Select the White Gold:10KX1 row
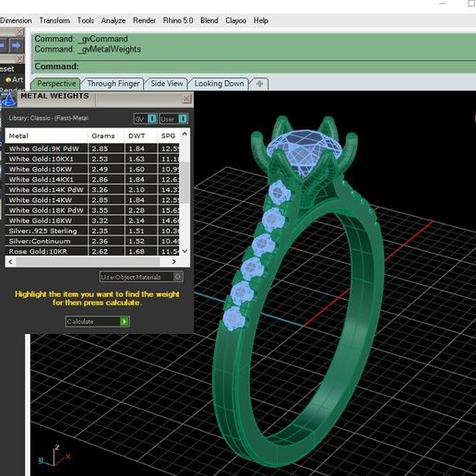 point(92,159)
